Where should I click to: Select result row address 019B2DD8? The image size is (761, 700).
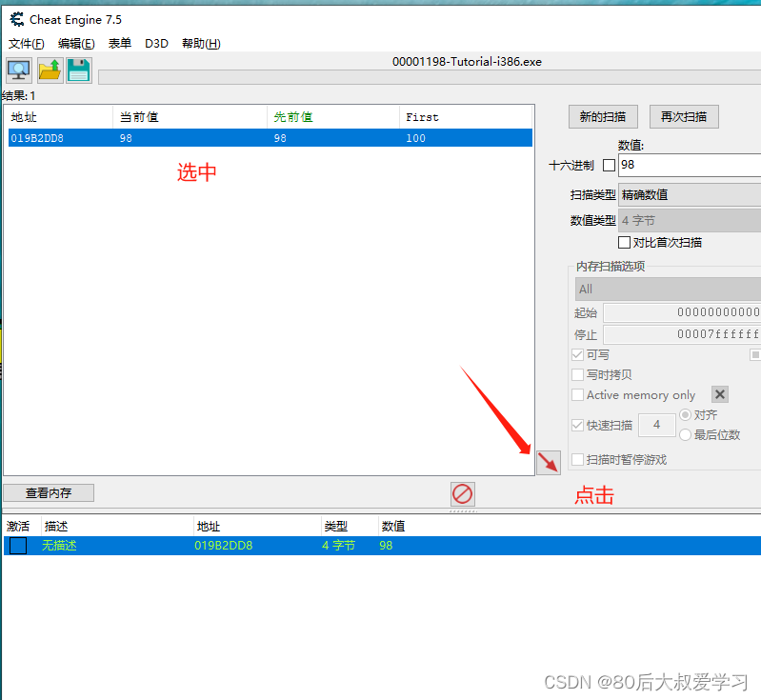point(270,138)
